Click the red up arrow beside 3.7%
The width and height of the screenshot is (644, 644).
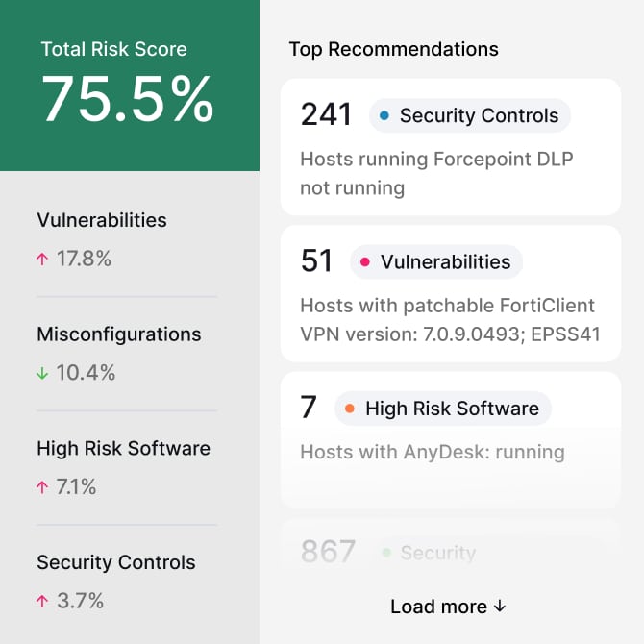42,602
